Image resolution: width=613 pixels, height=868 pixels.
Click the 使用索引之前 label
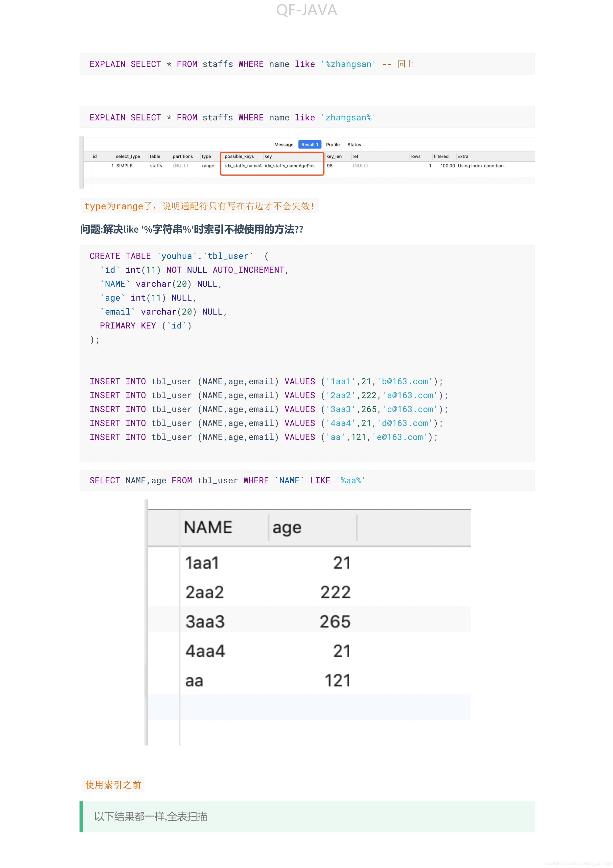(113, 785)
